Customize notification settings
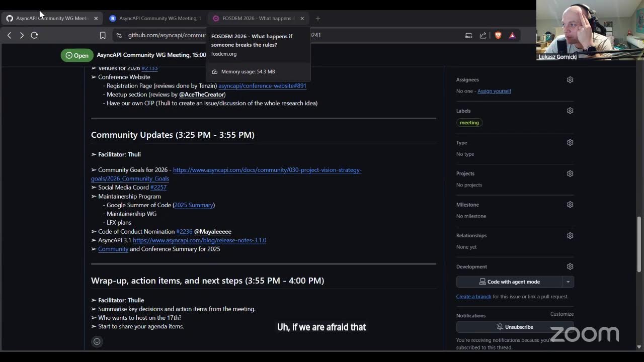The image size is (644, 362). (x=562, y=314)
